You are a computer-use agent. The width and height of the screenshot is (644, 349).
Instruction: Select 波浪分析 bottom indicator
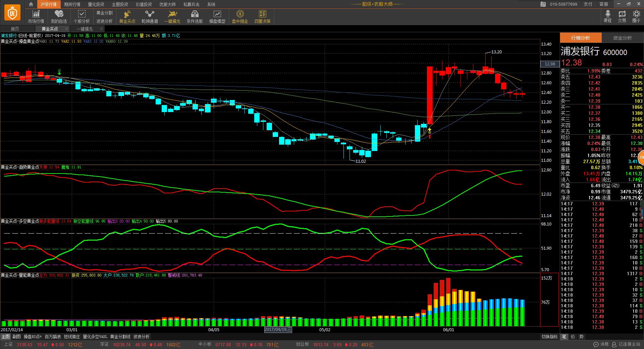(x=142, y=337)
